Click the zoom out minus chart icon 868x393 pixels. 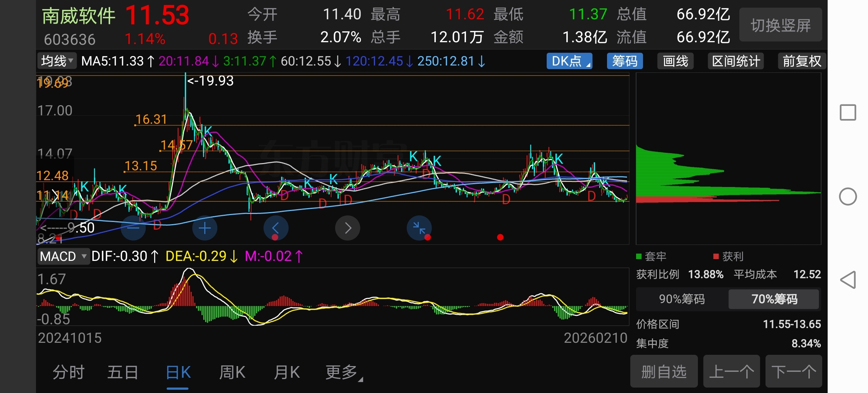133,228
